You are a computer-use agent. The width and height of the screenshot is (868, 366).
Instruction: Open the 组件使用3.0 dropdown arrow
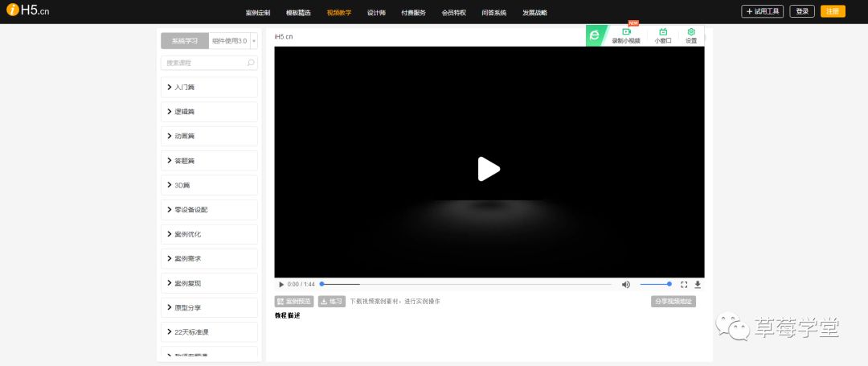tap(254, 41)
